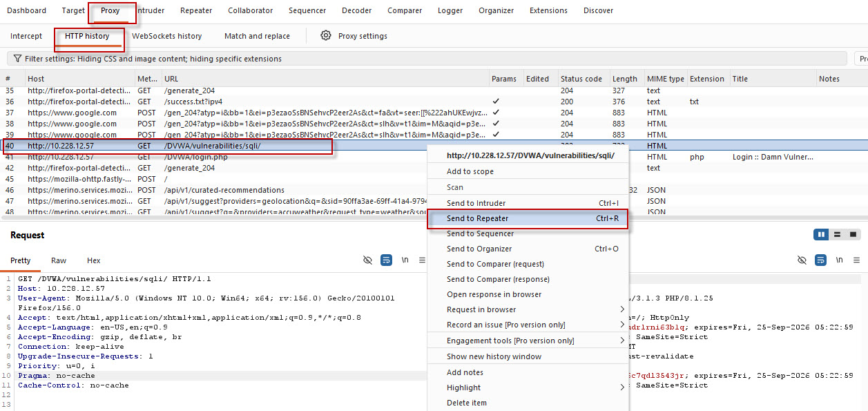This screenshot has height=411, width=868.
Task: Open the Extensions tab
Action: (x=548, y=10)
